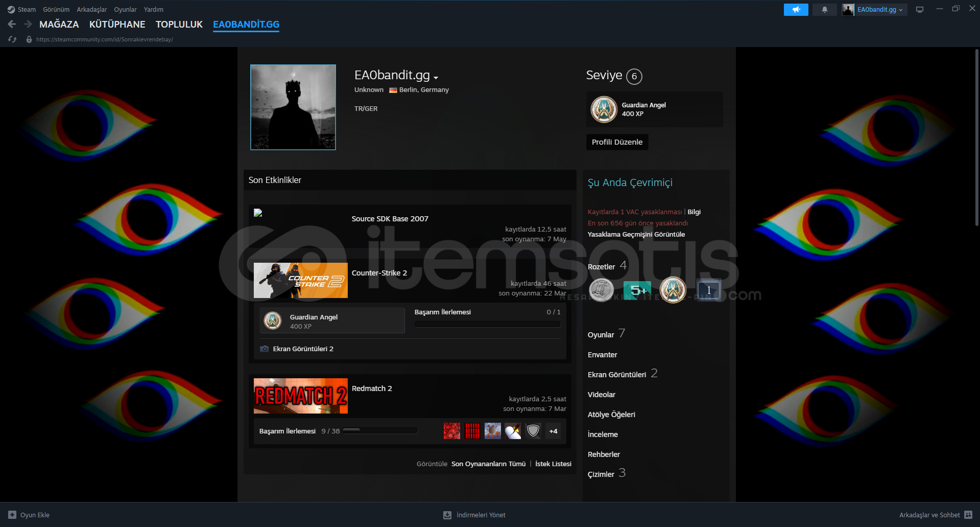Open the Guardian Angel badge icon by Seviye
This screenshot has height=527, width=980.
coord(604,109)
